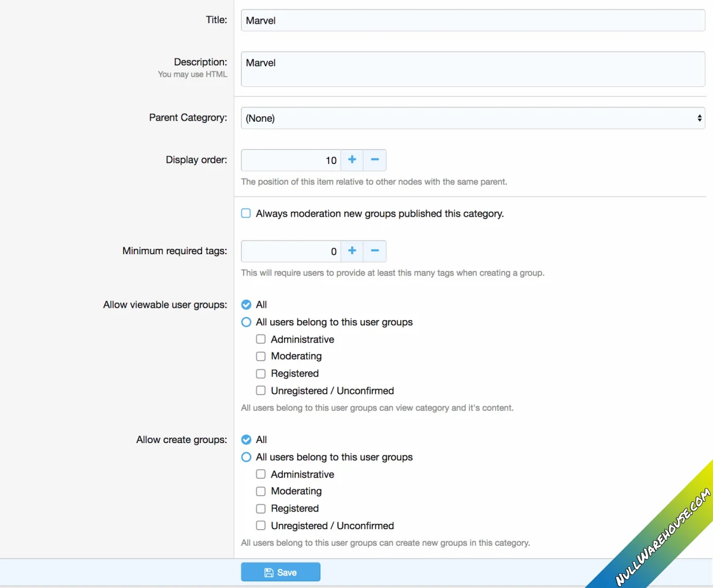Click inside the Description text area
This screenshot has height=588, width=713.
click(x=472, y=68)
